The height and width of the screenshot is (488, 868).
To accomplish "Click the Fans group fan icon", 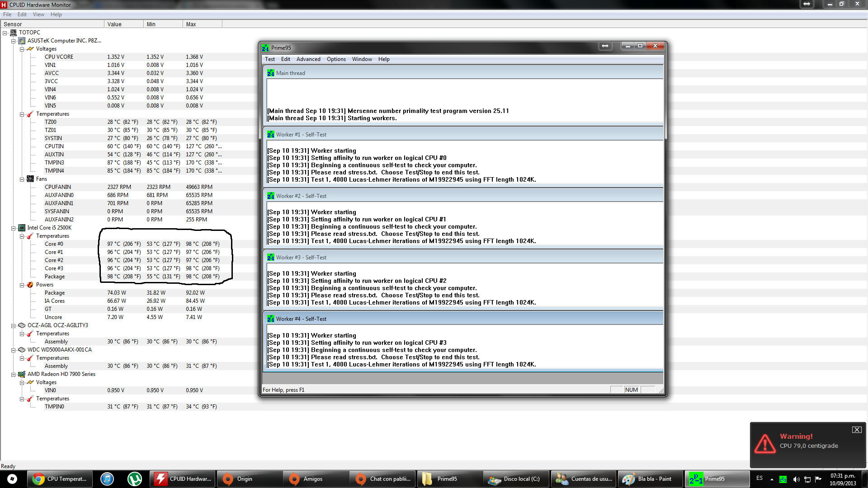I will click(x=30, y=179).
